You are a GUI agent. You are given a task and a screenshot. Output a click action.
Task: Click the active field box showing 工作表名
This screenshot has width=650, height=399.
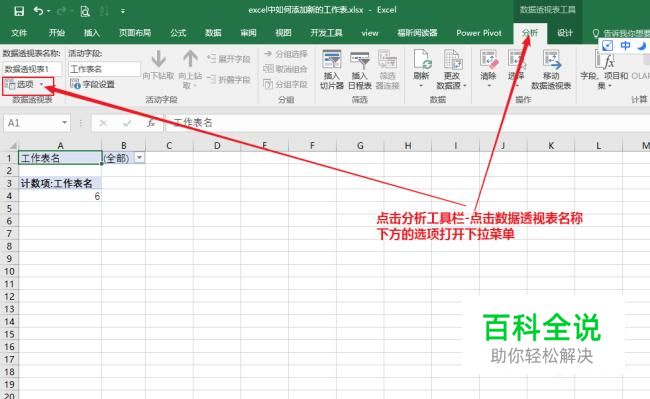click(104, 69)
